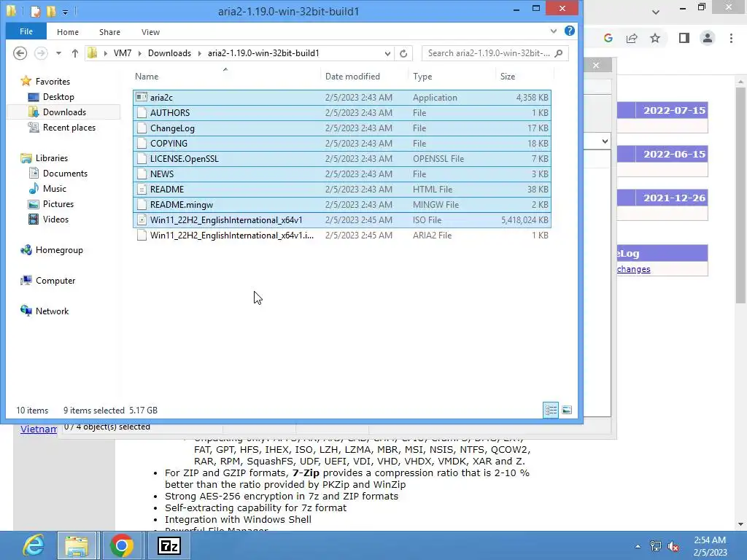
Task: Select the AUTHORS file
Action: coord(342,113)
